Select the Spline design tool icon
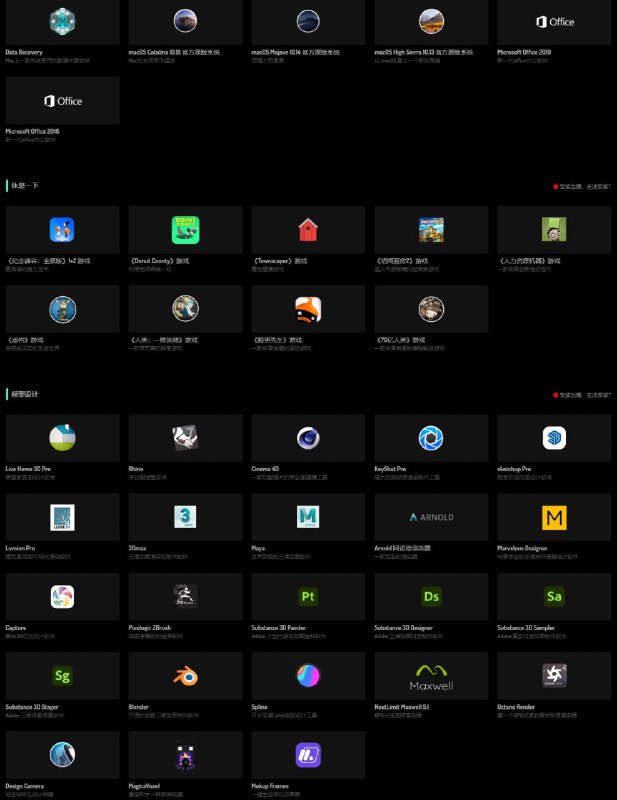Screen dimensions: 617x800 (x=308, y=676)
